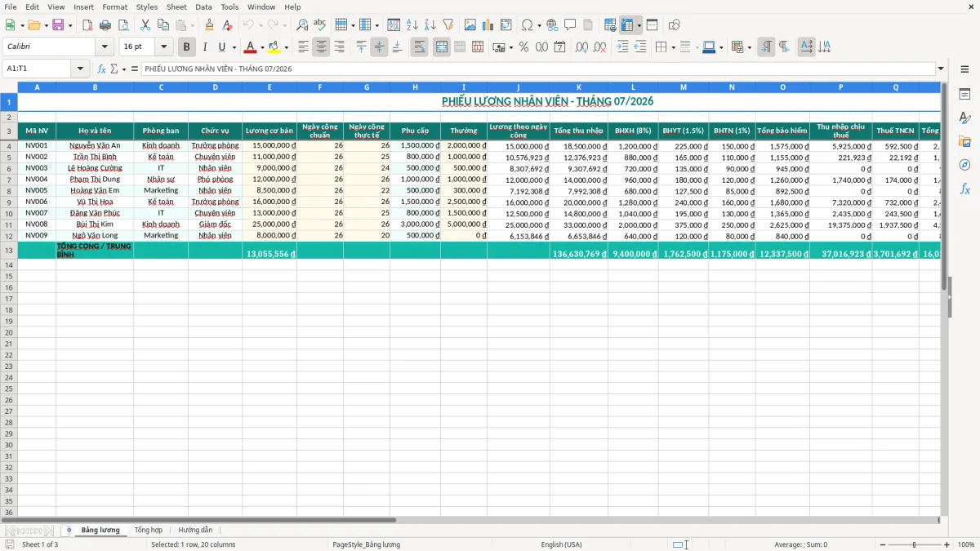Click the 100% zoom level
The width and height of the screenshot is (980, 551).
(965, 544)
